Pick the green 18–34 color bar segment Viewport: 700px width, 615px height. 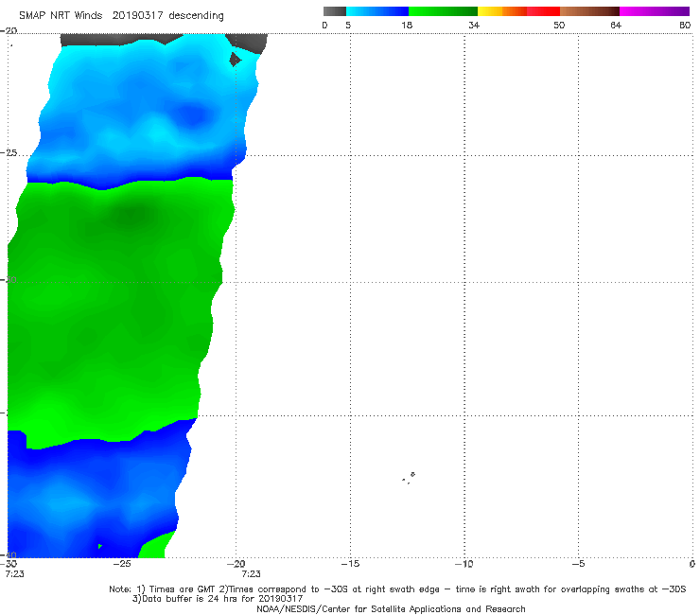pyautogui.click(x=443, y=11)
